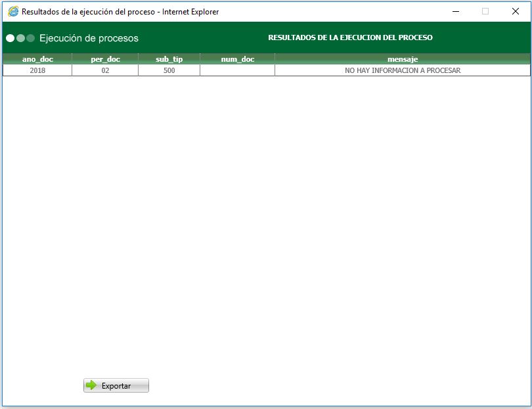Click the middle circle icon in the green header
The height and width of the screenshot is (409, 532).
click(x=20, y=38)
